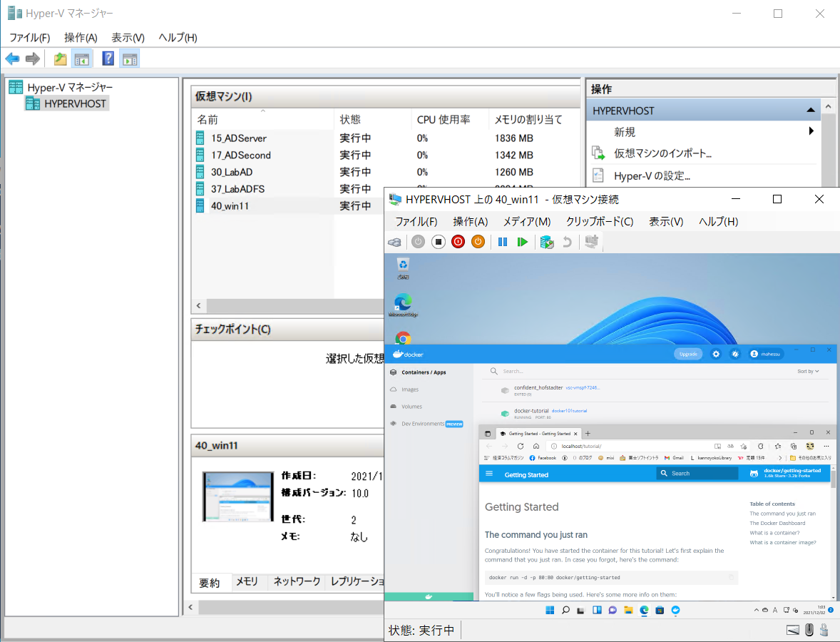Open Volumes in Docker sidebar
840x642 pixels.
point(411,407)
